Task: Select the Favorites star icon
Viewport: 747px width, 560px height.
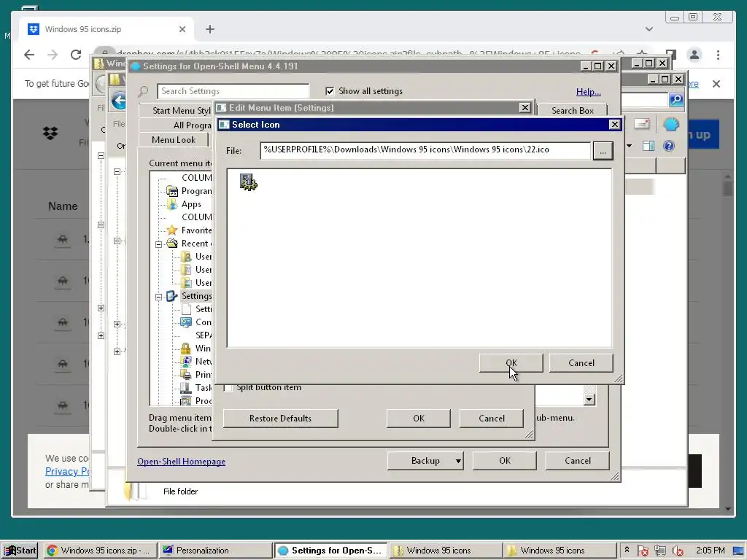Action: tap(172, 230)
